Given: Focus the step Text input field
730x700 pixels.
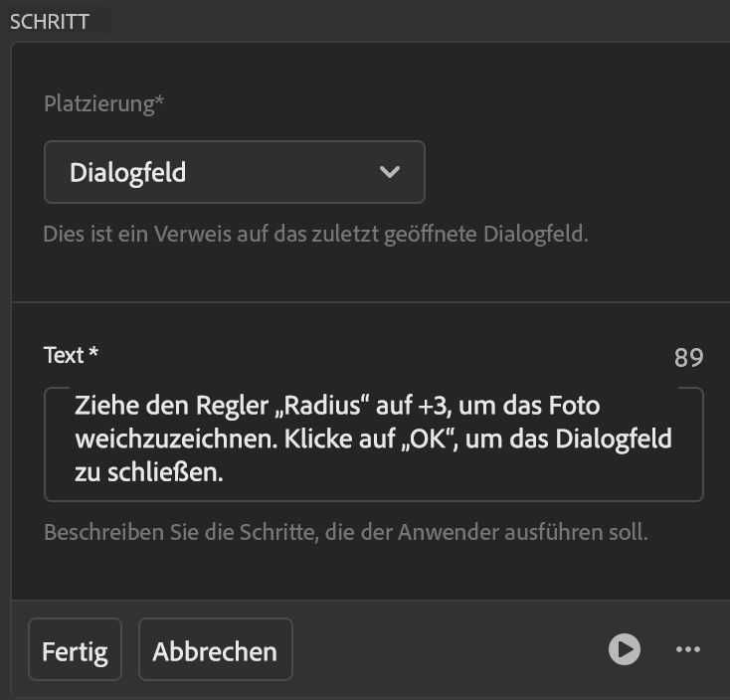Looking at the screenshot, I should 497,475.
